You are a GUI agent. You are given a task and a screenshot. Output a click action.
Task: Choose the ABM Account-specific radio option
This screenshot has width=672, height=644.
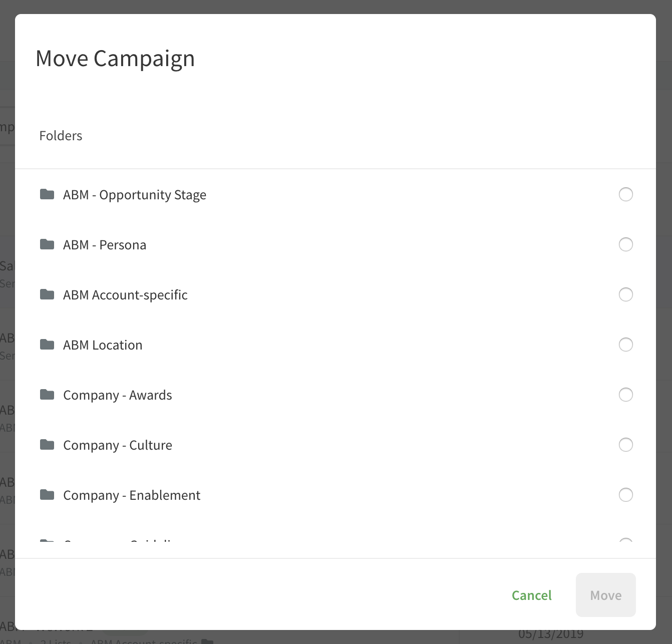point(626,294)
